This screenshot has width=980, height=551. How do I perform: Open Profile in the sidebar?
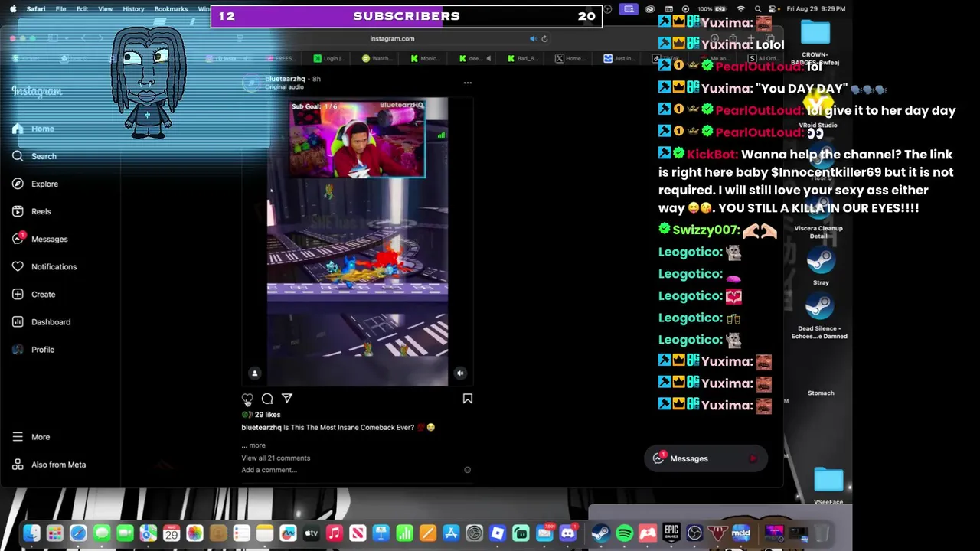click(34, 349)
